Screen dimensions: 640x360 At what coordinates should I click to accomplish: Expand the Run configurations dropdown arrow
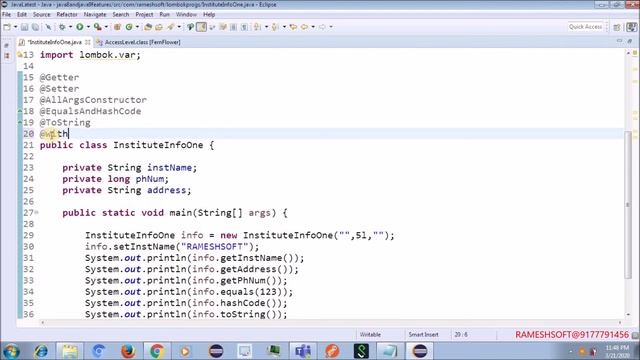coord(88,27)
